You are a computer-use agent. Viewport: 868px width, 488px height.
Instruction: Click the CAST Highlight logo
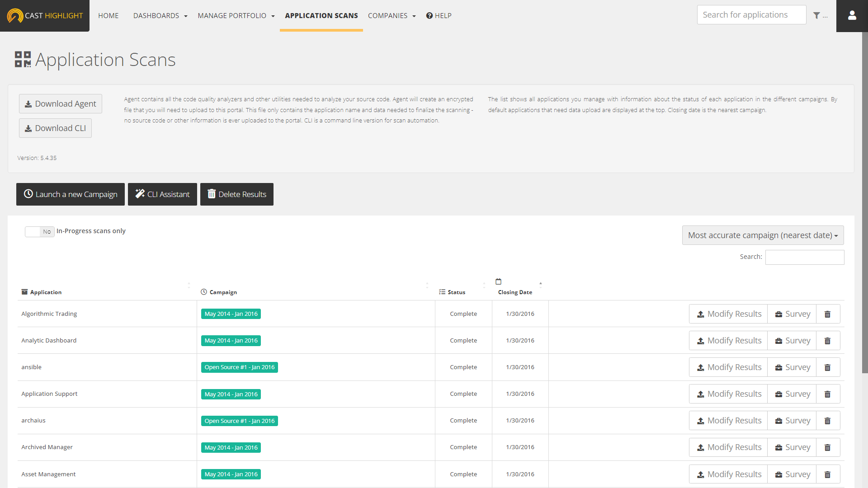coord(45,16)
